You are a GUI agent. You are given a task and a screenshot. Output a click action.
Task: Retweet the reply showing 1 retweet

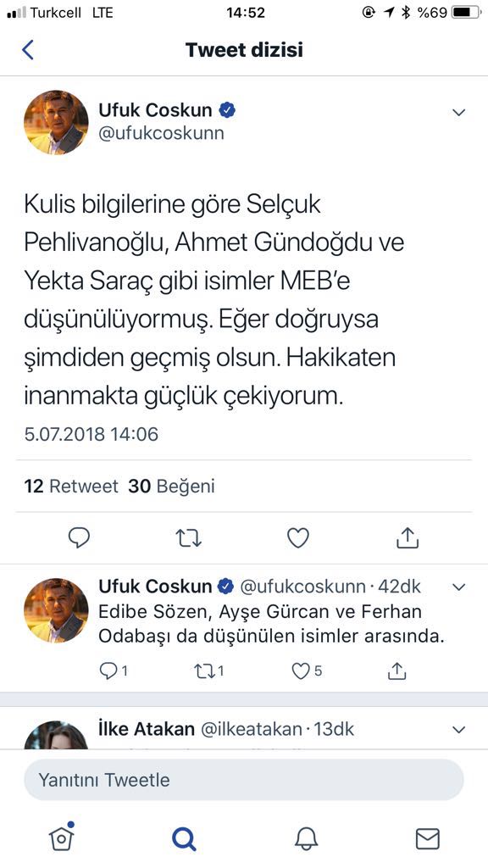coord(204,670)
